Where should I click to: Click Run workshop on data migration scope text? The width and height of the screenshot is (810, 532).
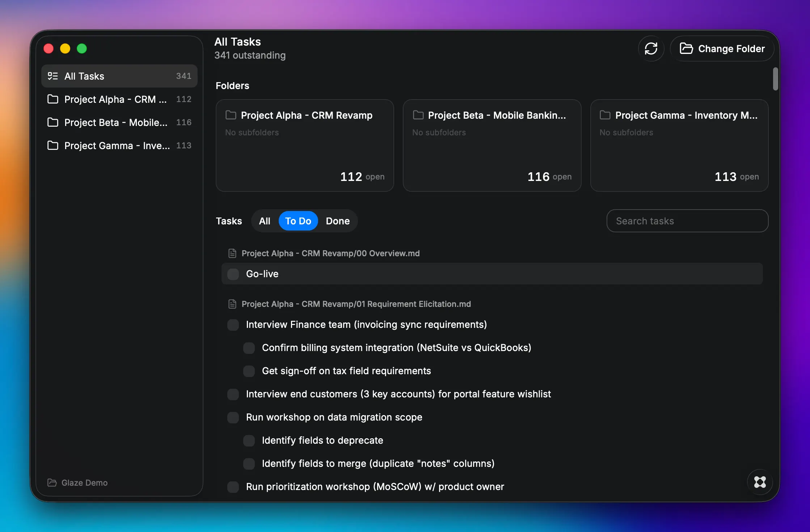[334, 417]
